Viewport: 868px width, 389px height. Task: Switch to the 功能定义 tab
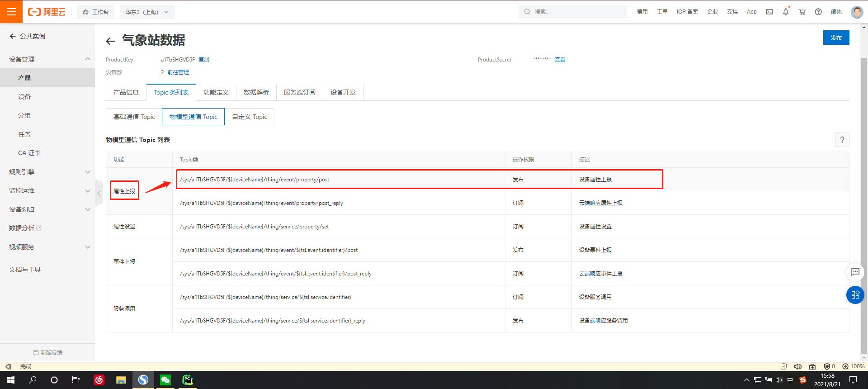click(216, 92)
